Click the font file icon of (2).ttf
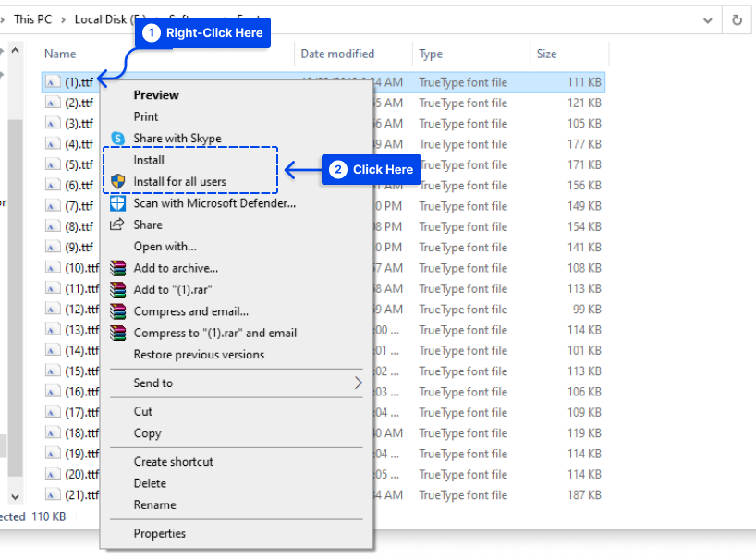 click(53, 103)
